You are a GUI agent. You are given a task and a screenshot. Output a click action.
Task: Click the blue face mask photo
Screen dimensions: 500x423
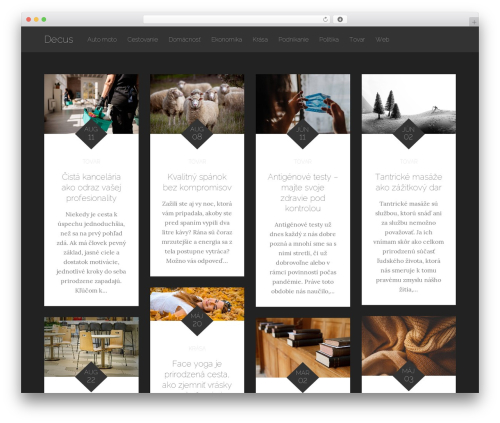[303, 103]
